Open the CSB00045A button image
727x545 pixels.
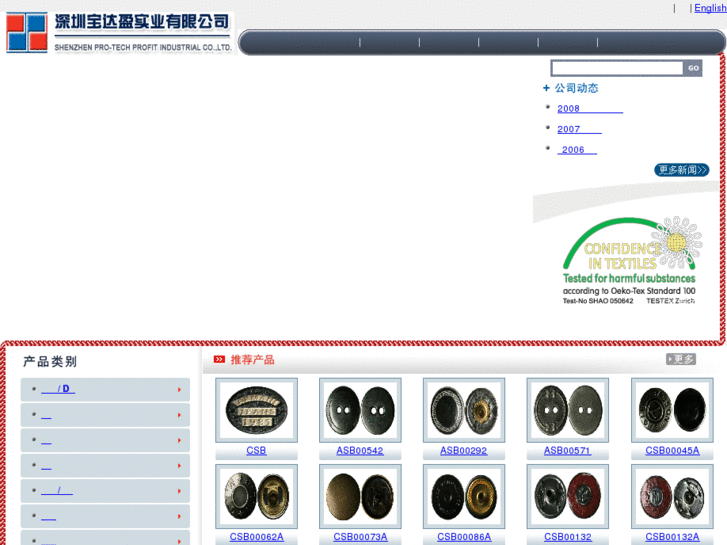click(672, 410)
